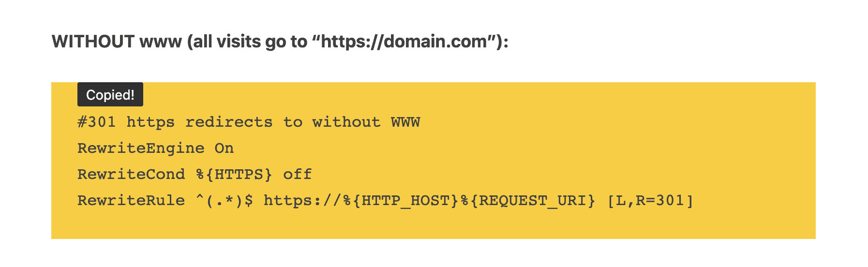Click the word without in comment line
The height and width of the screenshot is (267, 868).
pos(346,122)
